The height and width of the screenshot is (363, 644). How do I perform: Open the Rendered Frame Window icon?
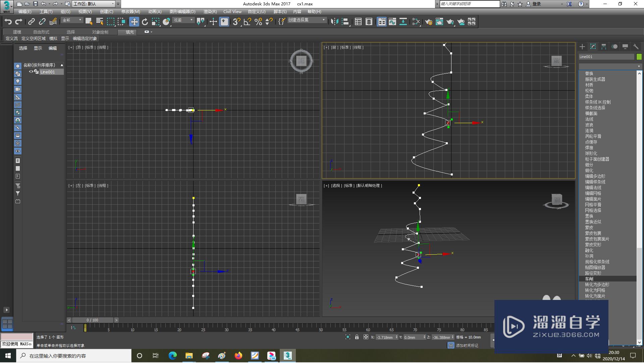(x=439, y=22)
